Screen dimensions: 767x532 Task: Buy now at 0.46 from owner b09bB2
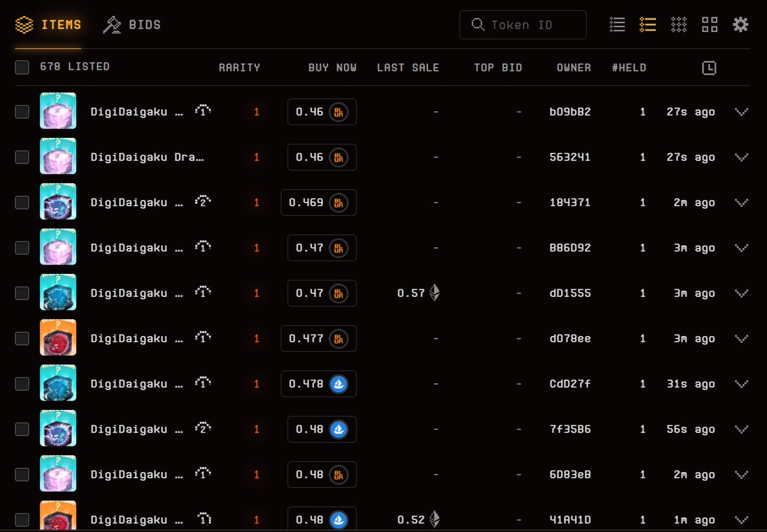coord(322,112)
